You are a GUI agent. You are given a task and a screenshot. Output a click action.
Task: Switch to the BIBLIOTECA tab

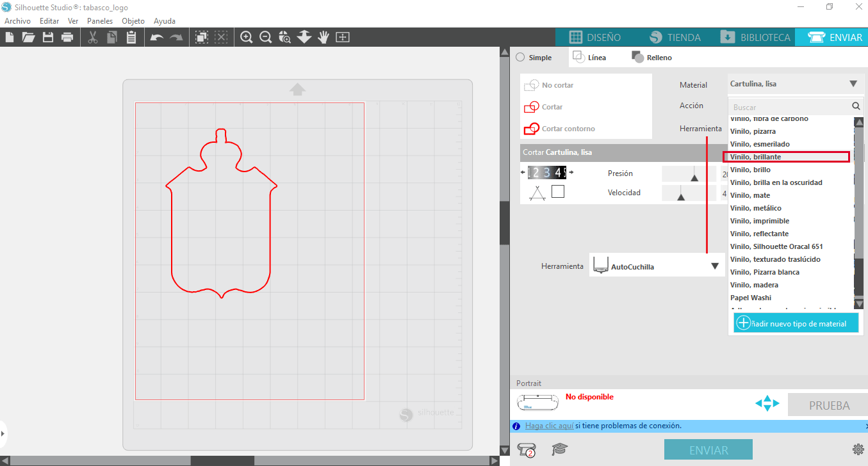755,37
